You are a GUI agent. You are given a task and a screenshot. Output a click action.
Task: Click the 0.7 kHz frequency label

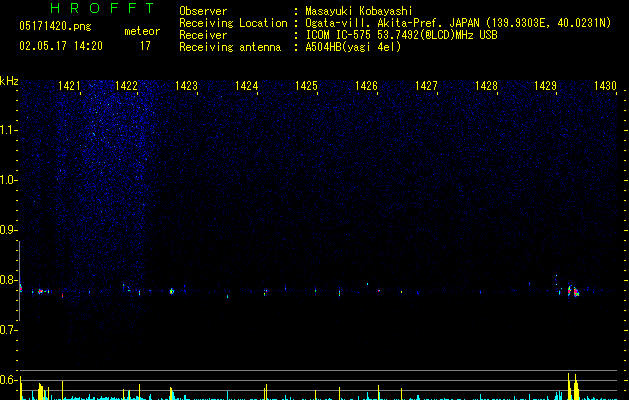click(8, 330)
